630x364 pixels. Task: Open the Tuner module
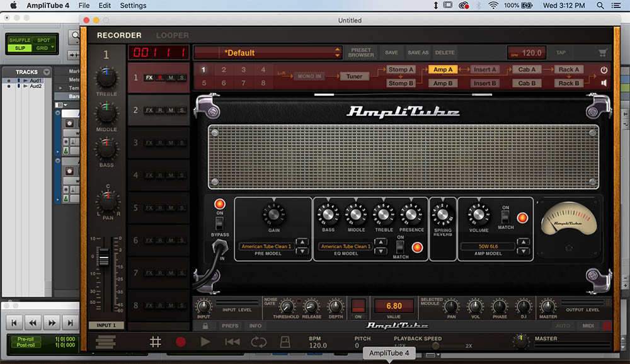(x=354, y=76)
